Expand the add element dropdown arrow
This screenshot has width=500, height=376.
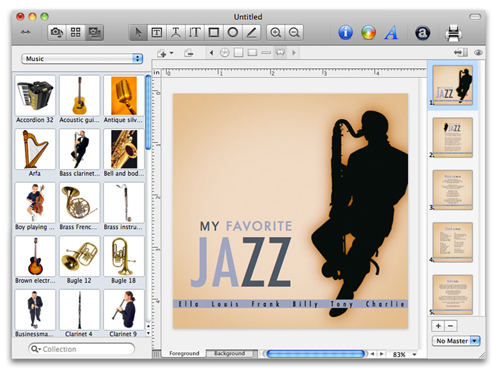tap(172, 53)
